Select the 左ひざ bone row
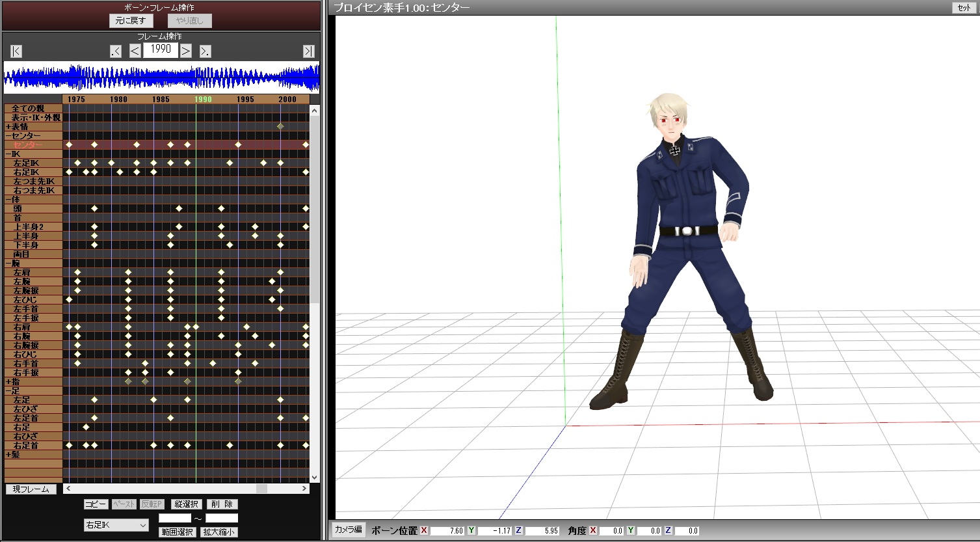Screen dimensions: 980x542 tap(33, 409)
